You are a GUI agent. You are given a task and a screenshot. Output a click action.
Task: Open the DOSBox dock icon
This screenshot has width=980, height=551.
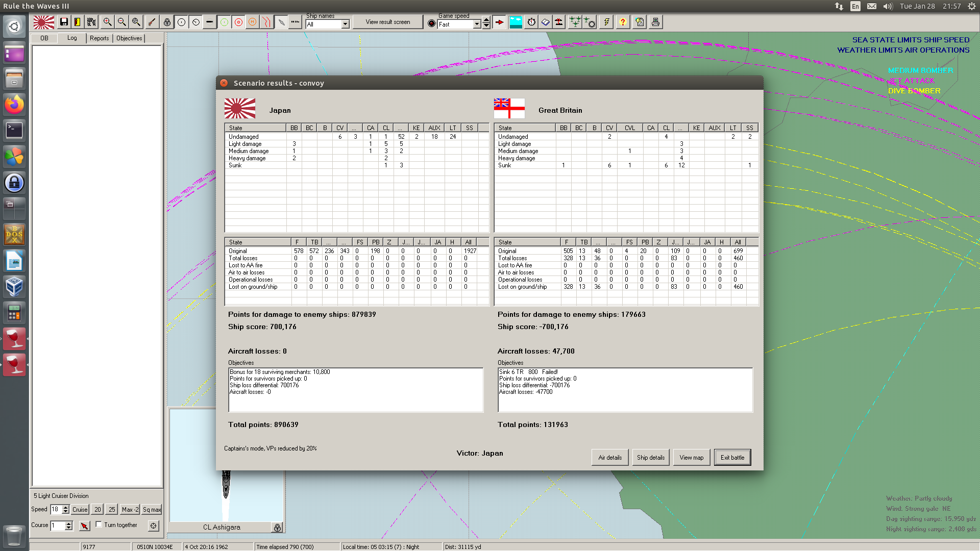coord(14,235)
